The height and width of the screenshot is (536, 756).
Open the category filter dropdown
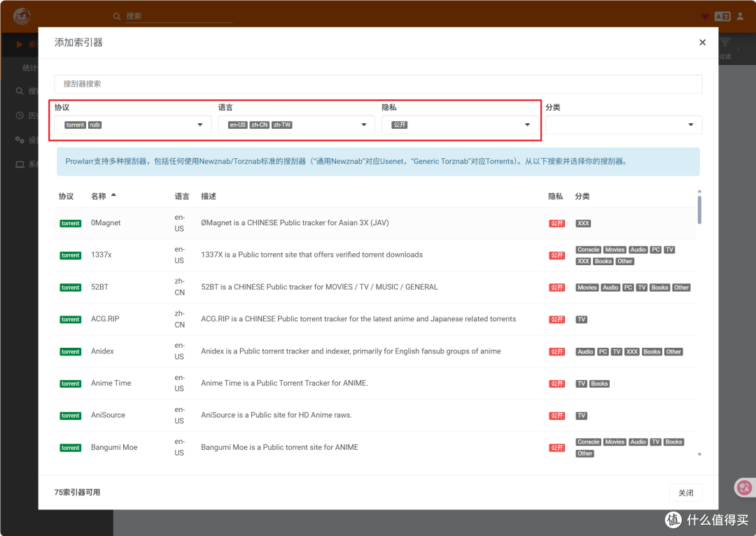click(x=624, y=125)
